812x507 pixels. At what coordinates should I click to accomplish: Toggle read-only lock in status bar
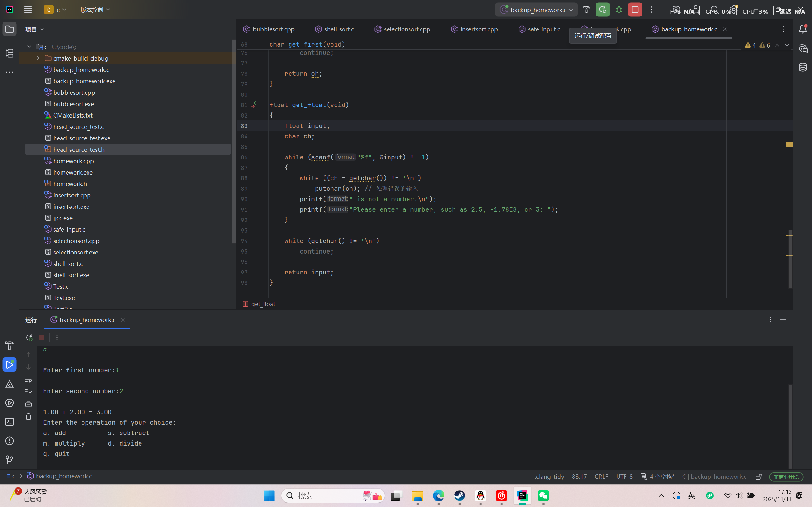[x=758, y=477]
